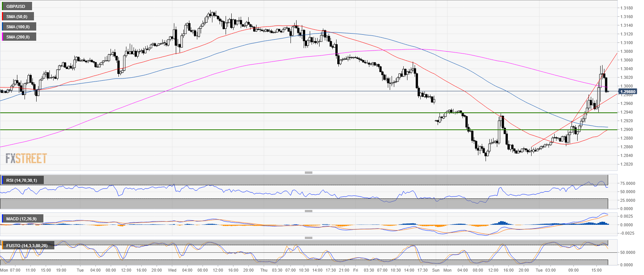The width and height of the screenshot is (644, 275).
Task: Click the Thu label on the time axis
Action: tap(264, 270)
